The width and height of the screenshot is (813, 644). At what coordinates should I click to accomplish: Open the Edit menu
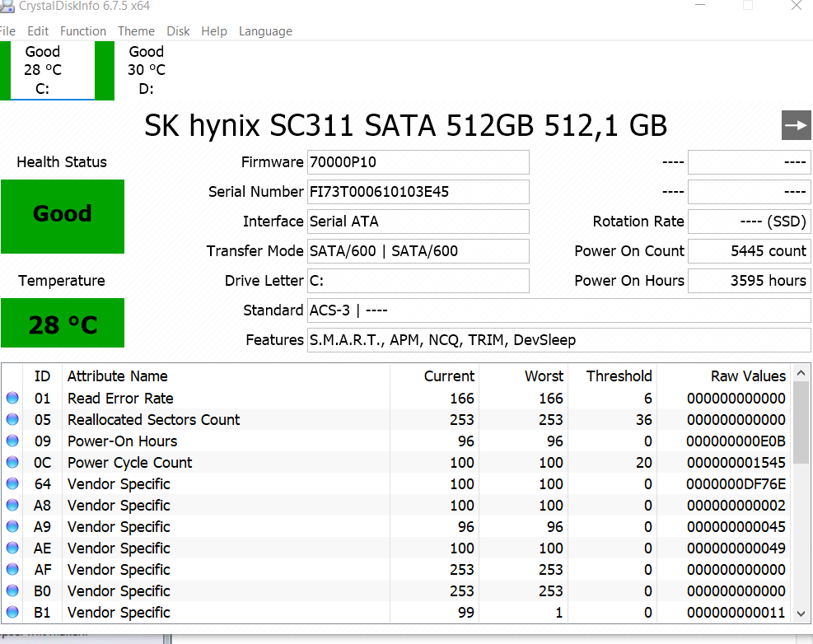tap(38, 31)
